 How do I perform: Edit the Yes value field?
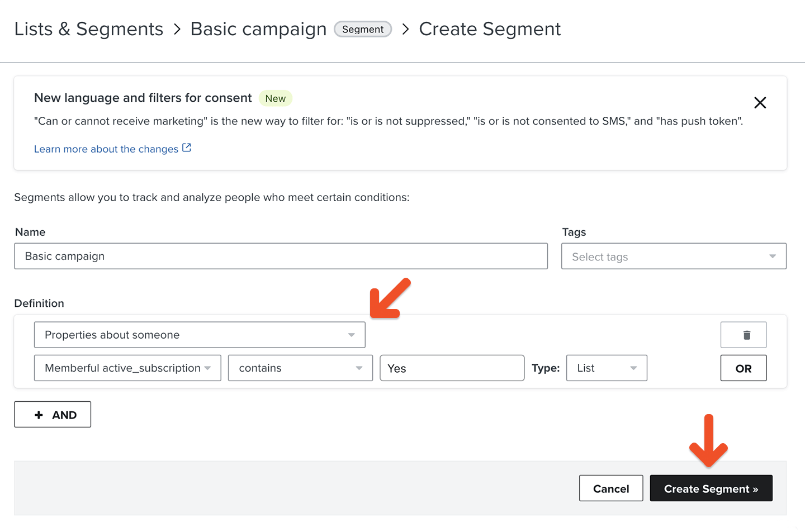tap(452, 368)
